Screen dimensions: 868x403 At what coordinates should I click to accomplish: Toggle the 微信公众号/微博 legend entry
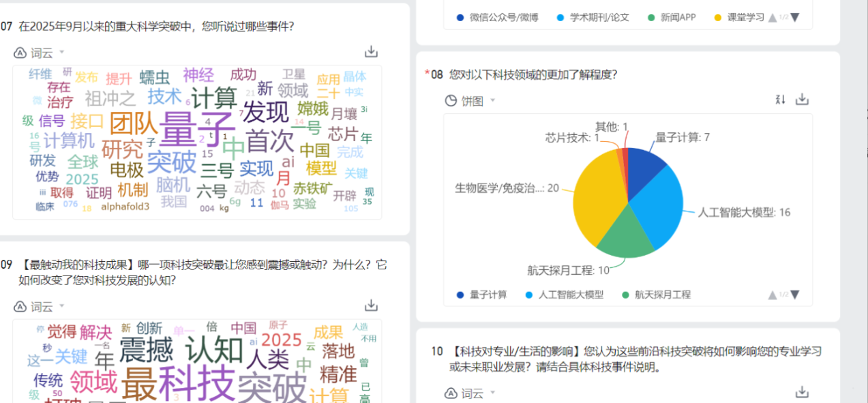[x=497, y=17]
